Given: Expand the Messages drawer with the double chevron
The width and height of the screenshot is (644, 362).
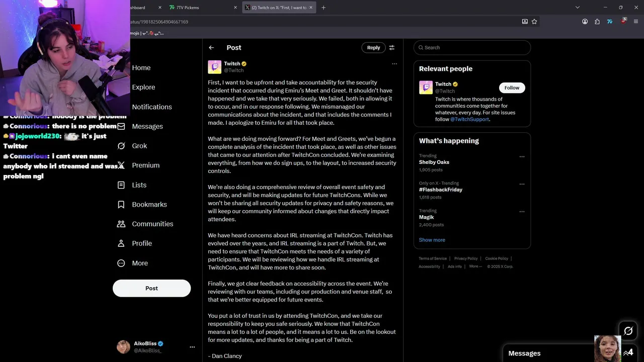Looking at the screenshot, I should point(626,353).
